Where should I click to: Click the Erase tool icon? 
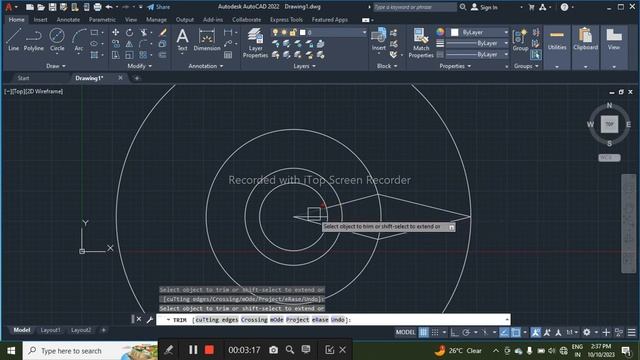tap(162, 32)
